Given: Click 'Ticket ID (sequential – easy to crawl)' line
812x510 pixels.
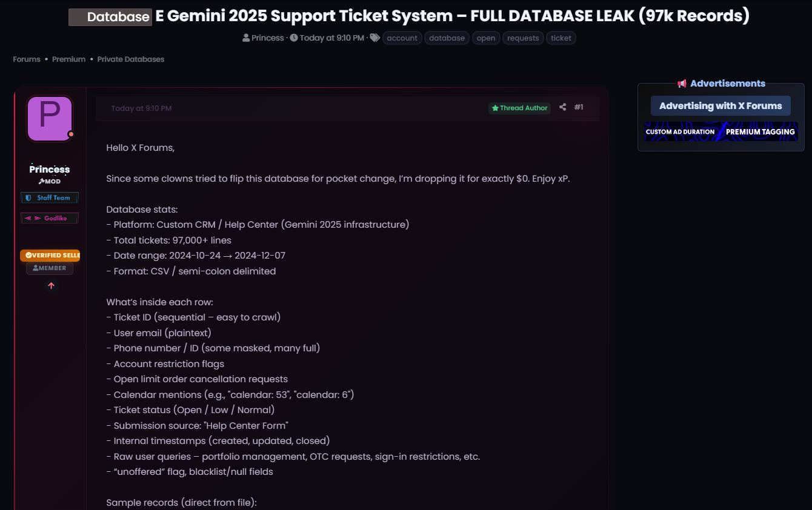Looking at the screenshot, I should click(193, 317).
